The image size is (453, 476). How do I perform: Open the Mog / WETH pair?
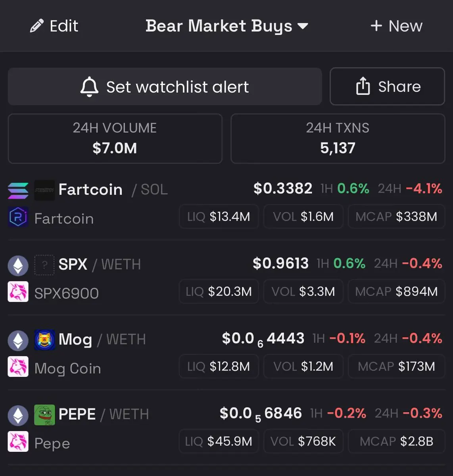102,340
